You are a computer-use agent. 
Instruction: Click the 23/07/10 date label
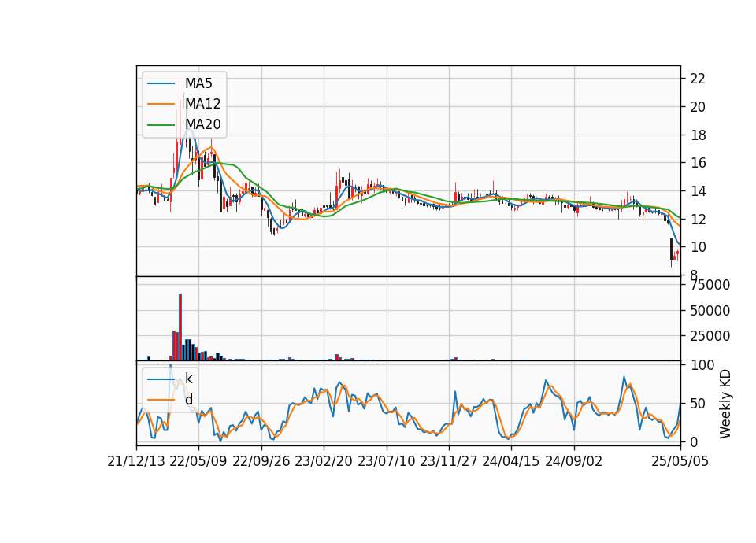click(x=386, y=462)
